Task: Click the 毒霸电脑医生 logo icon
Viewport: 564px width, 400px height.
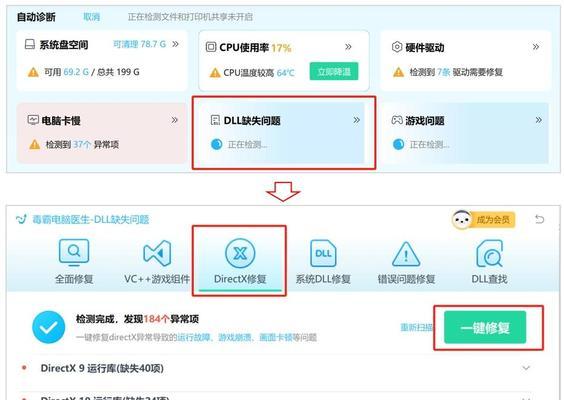Action: 22,219
